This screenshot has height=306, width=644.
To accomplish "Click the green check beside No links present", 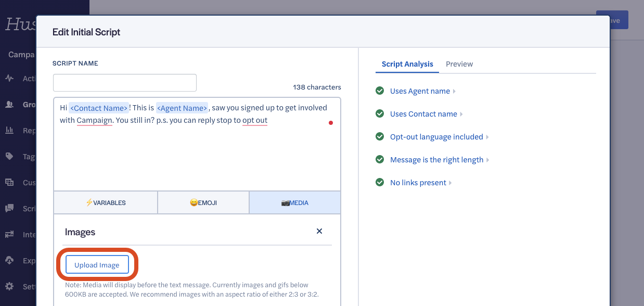I will (x=380, y=183).
